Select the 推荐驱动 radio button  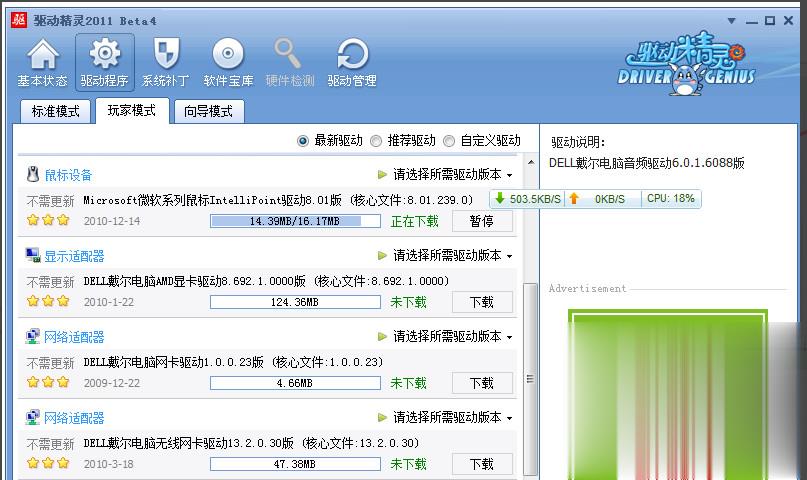tap(376, 140)
